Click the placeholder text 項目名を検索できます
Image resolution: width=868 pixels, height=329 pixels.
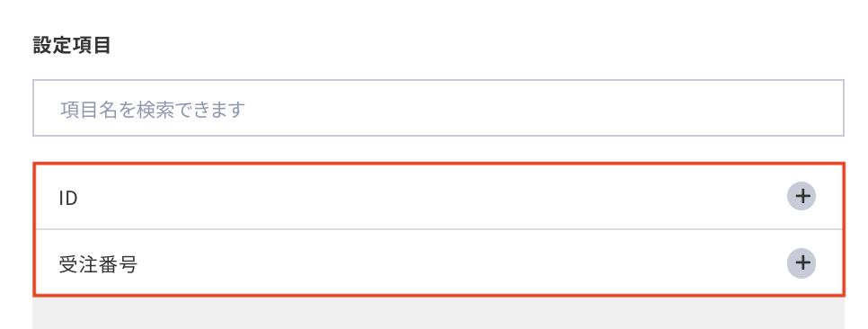[x=153, y=109]
